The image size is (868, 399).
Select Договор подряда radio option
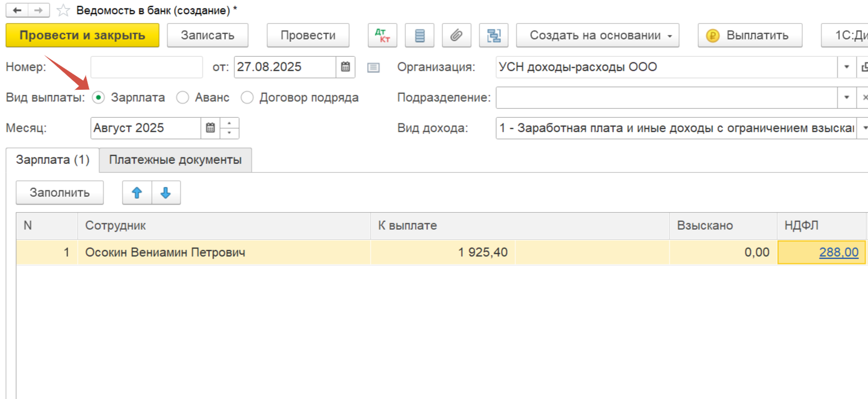click(x=247, y=98)
